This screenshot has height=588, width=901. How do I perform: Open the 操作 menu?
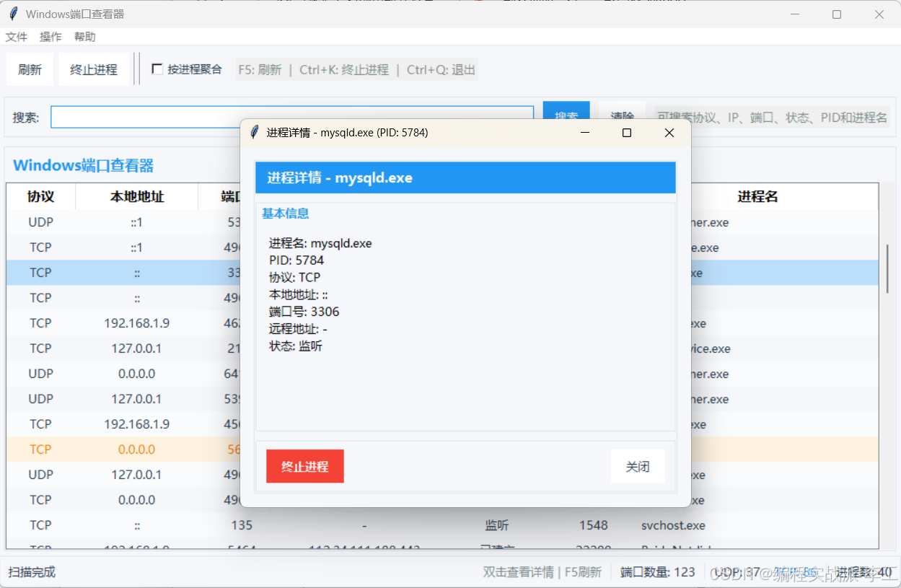(50, 37)
